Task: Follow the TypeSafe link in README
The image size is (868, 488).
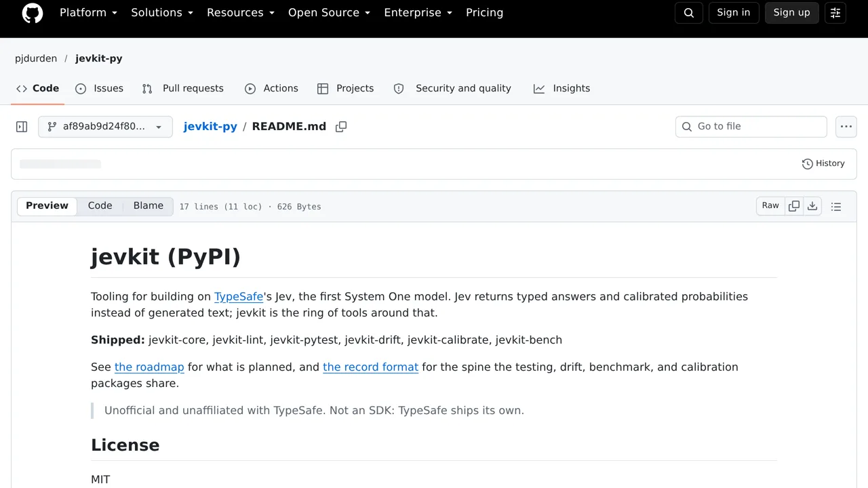Action: pyautogui.click(x=239, y=297)
